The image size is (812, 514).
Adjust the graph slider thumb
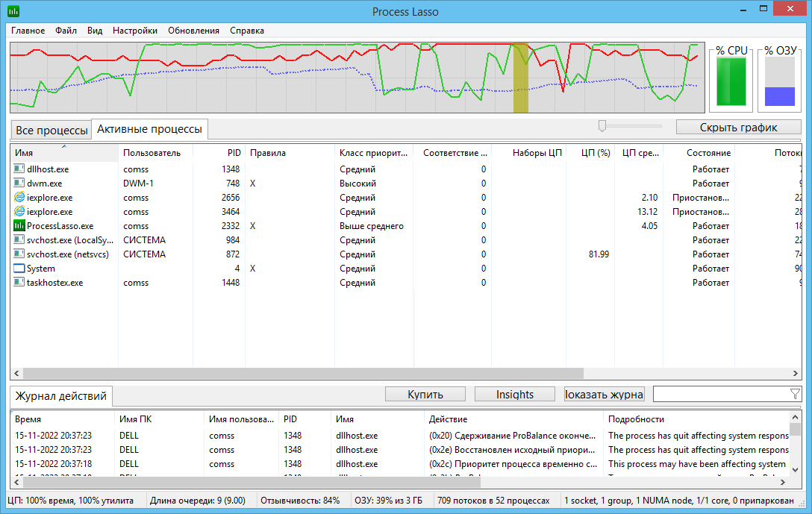(x=602, y=126)
